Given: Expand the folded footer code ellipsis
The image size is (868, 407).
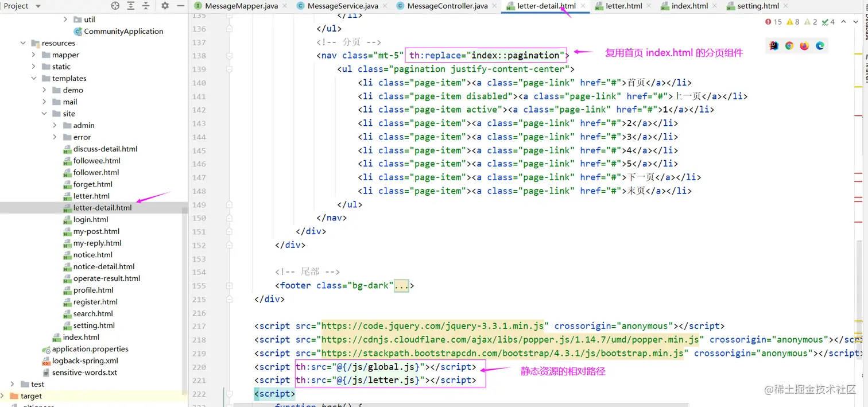Looking at the screenshot, I should pos(401,285).
